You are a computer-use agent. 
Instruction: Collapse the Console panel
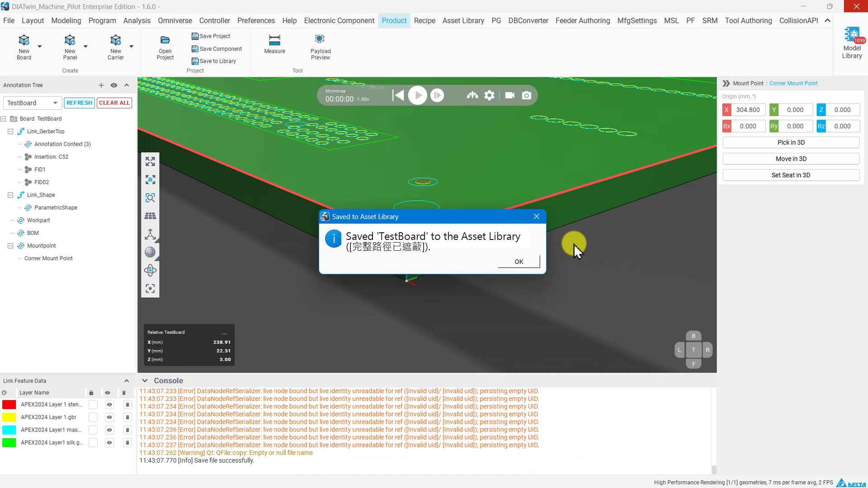pos(145,381)
